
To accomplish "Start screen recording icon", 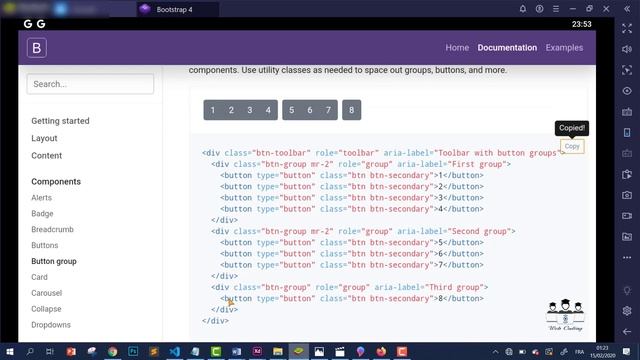I will pyautogui.click(x=627, y=216).
